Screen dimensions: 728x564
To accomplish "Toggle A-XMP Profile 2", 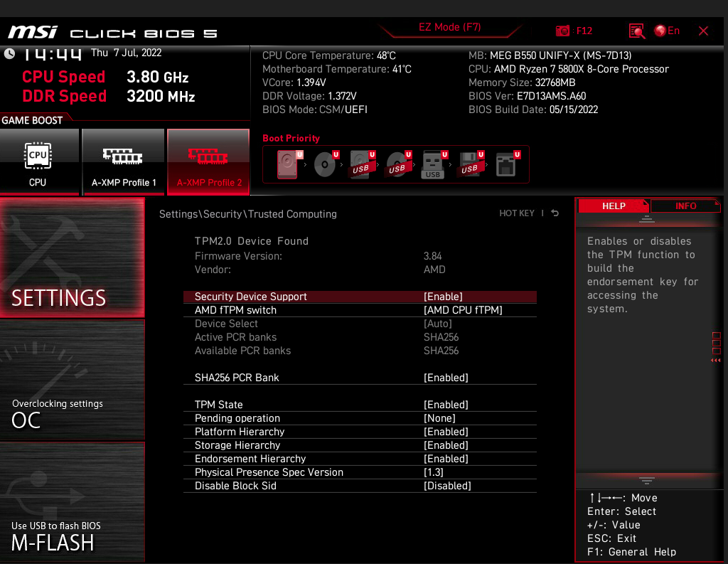I will (208, 161).
